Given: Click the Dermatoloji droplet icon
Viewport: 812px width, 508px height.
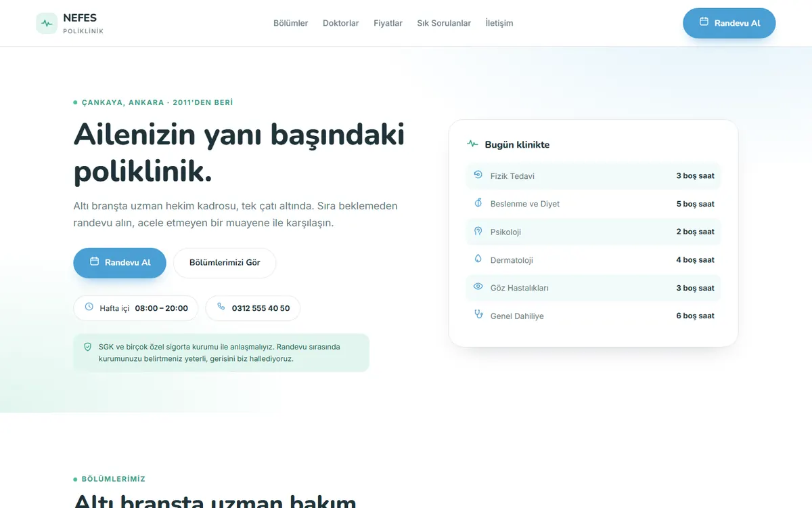Looking at the screenshot, I should (x=478, y=259).
